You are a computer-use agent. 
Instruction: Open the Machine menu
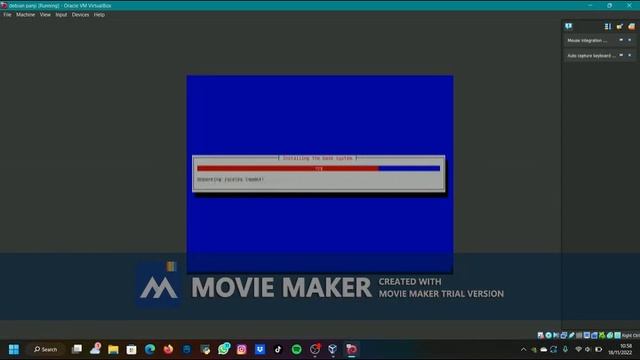(25, 15)
